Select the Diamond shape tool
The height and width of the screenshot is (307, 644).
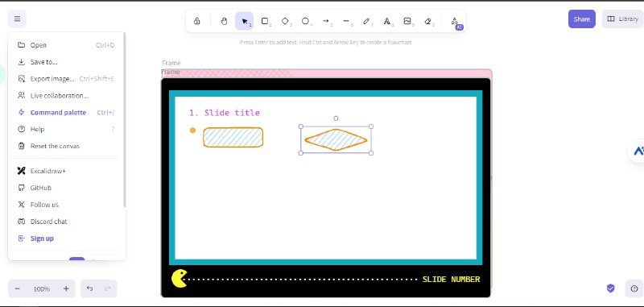[285, 21]
